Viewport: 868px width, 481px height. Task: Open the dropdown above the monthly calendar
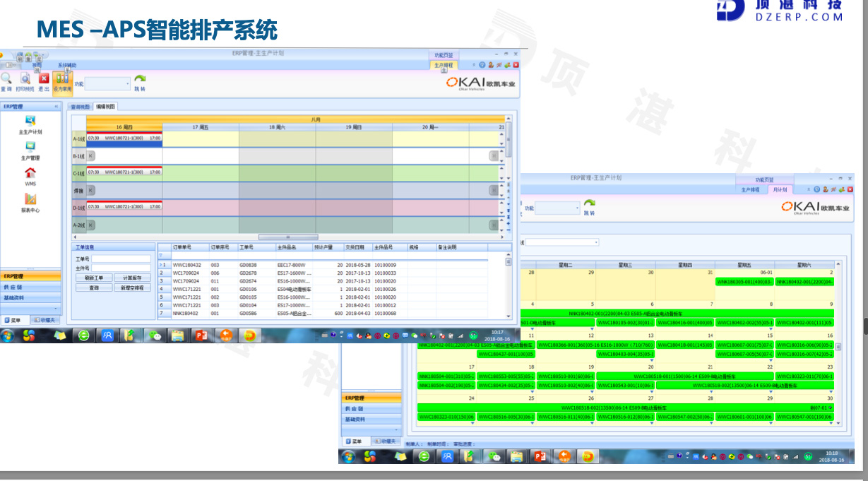pos(562,242)
